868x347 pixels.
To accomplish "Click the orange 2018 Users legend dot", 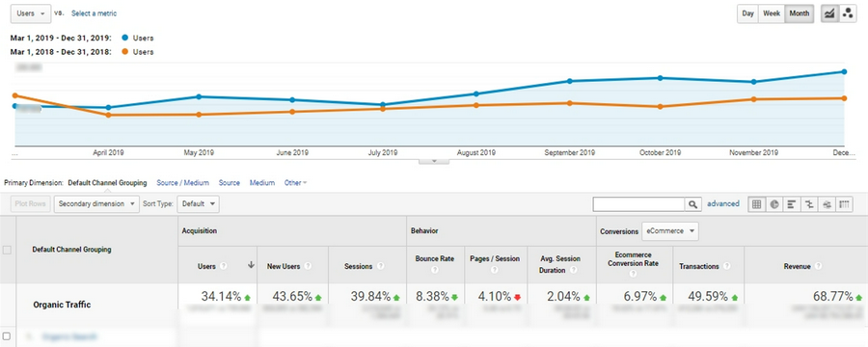I will point(124,52).
